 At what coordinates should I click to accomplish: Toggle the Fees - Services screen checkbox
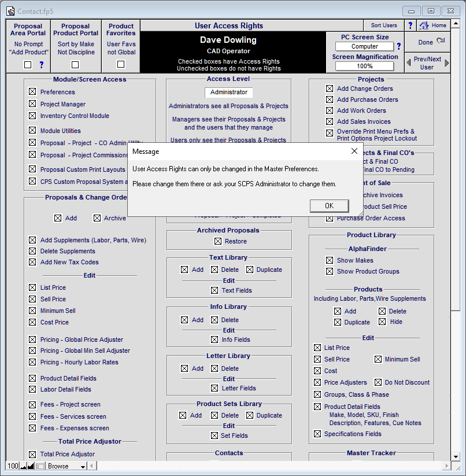point(32,416)
